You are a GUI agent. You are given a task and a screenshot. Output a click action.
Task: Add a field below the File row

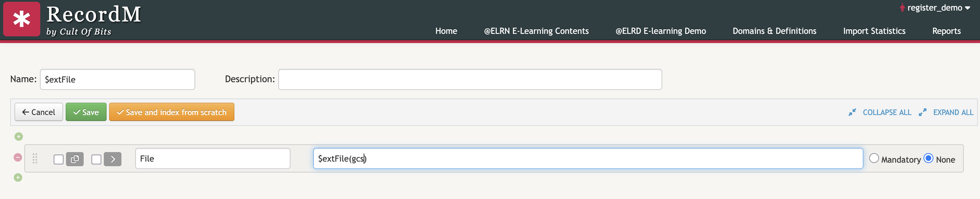(18, 178)
